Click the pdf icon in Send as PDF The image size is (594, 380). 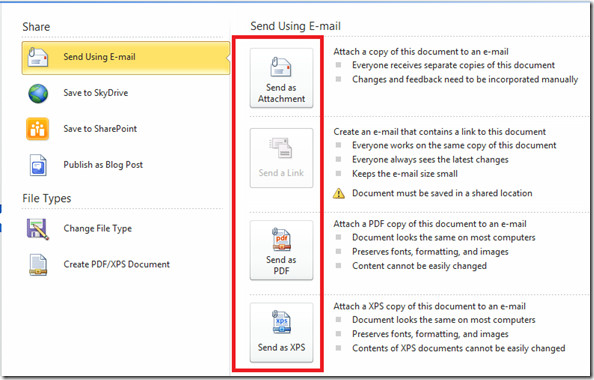[281, 239]
